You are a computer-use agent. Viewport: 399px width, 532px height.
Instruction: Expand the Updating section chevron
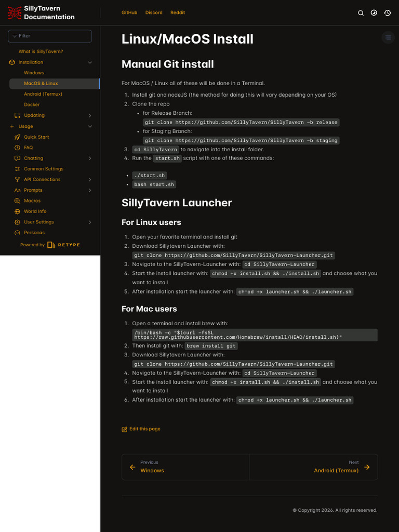90,116
